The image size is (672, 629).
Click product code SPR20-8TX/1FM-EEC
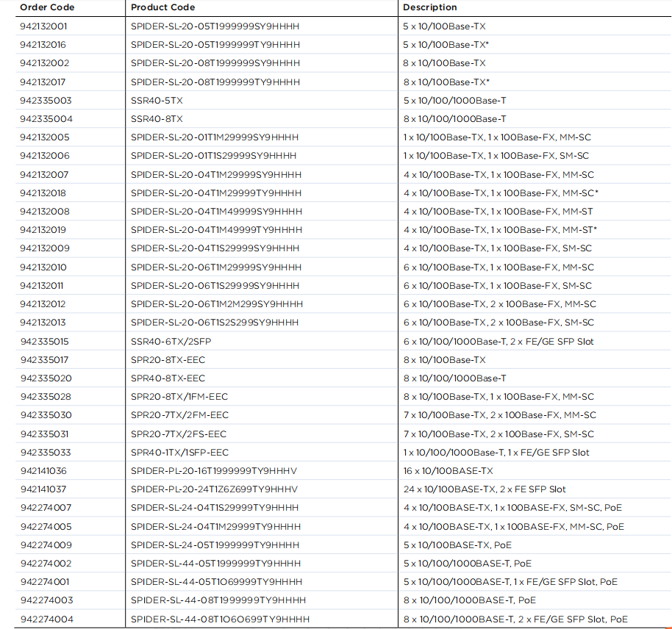[179, 397]
